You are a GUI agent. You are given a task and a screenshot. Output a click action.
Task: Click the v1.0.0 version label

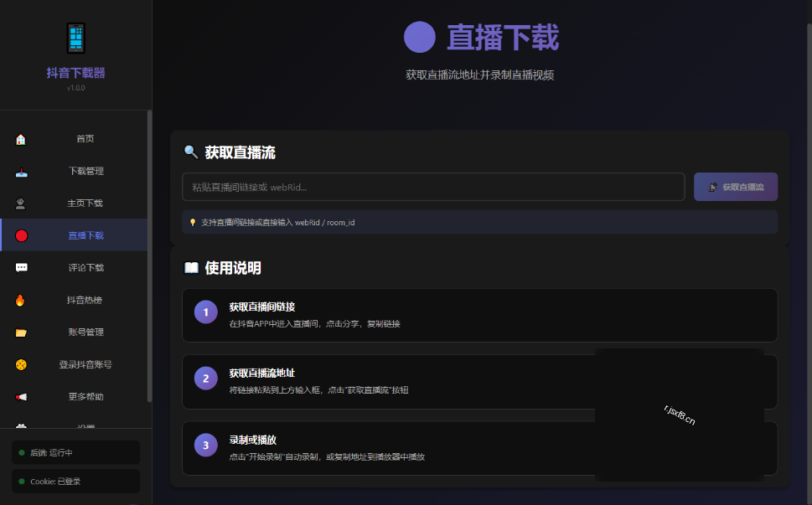pyautogui.click(x=75, y=88)
